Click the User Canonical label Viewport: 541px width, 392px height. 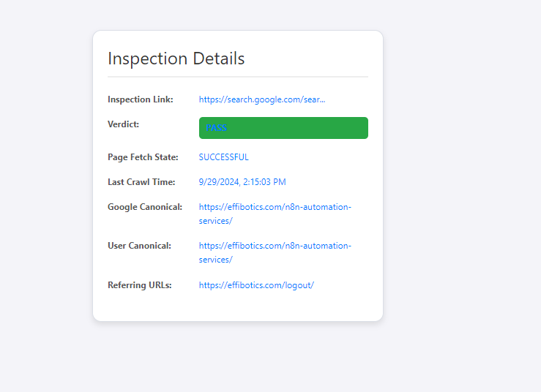(139, 246)
